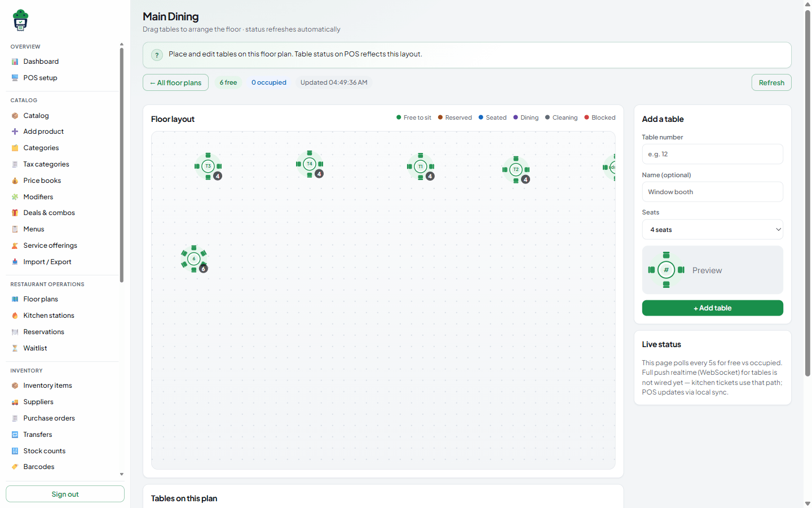Click the Menus icon in sidebar
The image size is (812, 508).
tap(15, 229)
